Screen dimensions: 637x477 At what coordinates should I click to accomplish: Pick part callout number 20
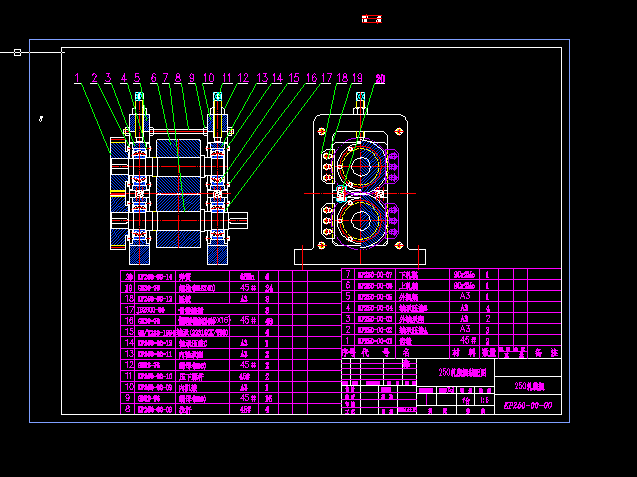pos(380,79)
